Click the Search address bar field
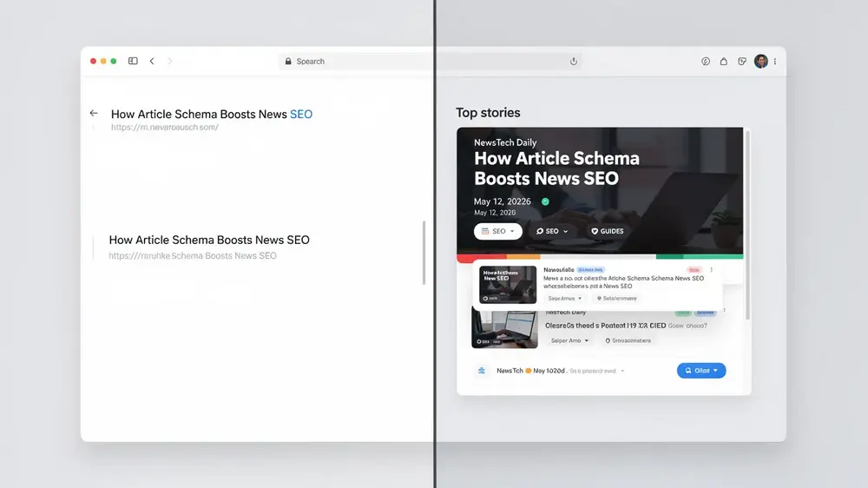868x488 pixels. [431, 61]
